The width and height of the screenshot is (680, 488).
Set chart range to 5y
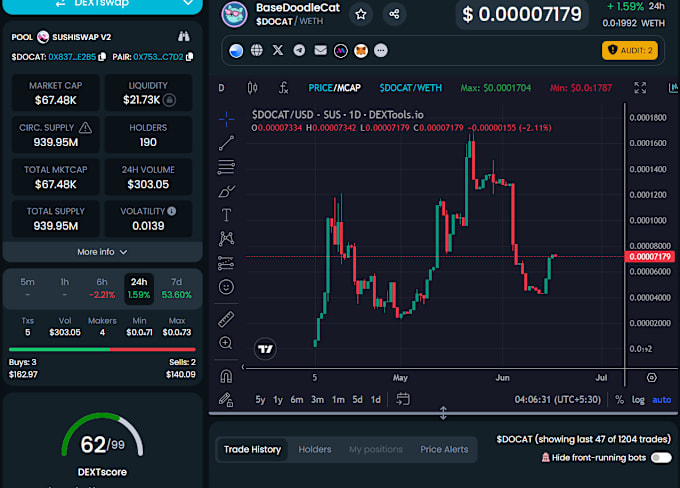click(x=260, y=400)
